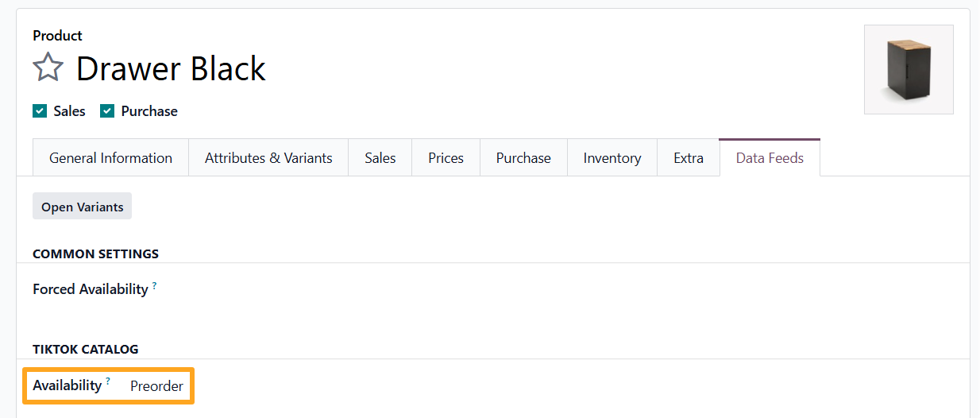The height and width of the screenshot is (418, 980).
Task: Open the General Information tab
Action: click(x=110, y=158)
